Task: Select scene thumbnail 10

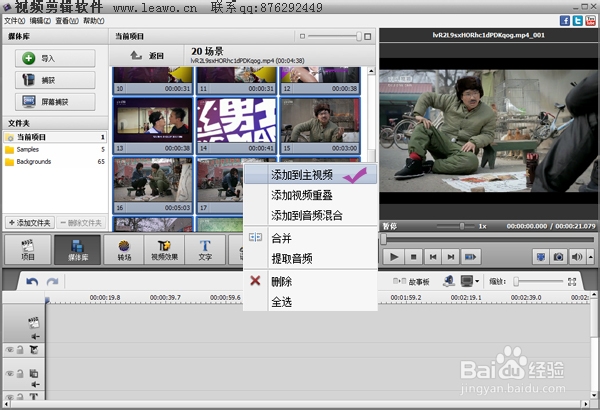Action: (x=153, y=80)
